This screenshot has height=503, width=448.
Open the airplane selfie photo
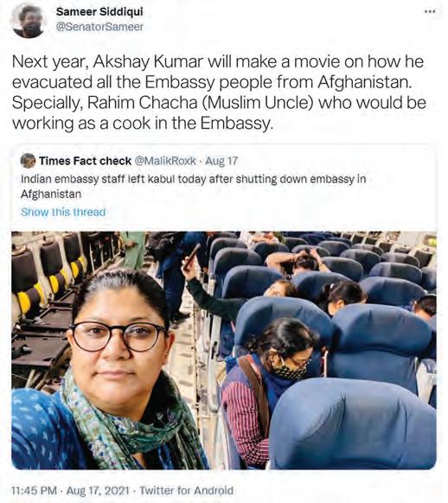(224, 350)
